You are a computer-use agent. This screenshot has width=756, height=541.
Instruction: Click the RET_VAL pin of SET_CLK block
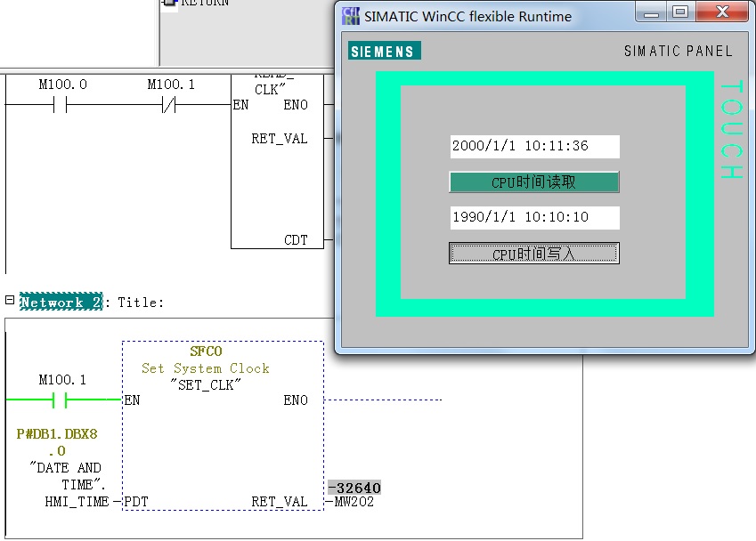click(x=280, y=502)
